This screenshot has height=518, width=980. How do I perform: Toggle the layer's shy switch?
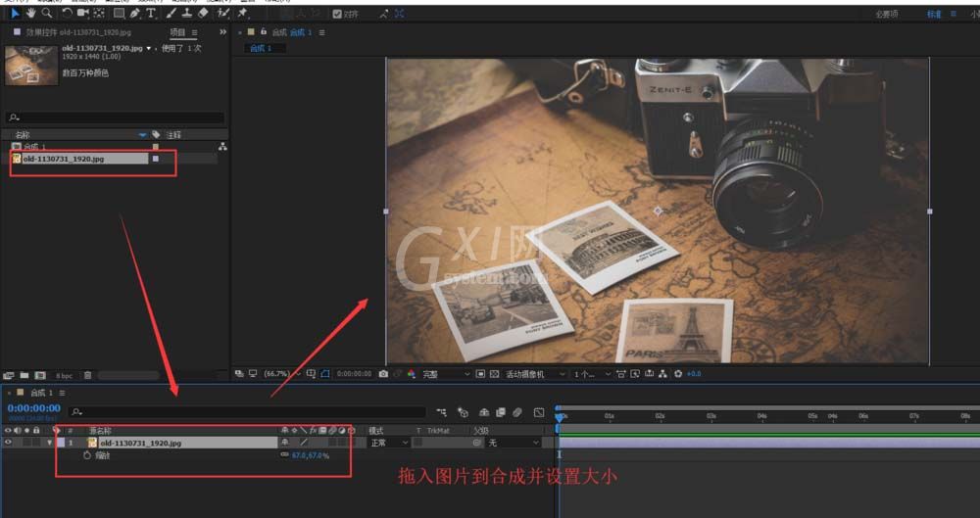[285, 443]
